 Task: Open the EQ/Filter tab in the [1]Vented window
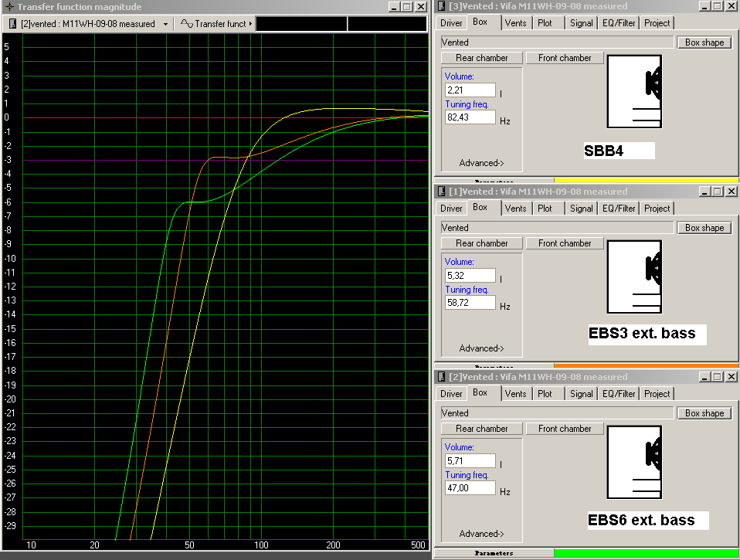point(618,209)
